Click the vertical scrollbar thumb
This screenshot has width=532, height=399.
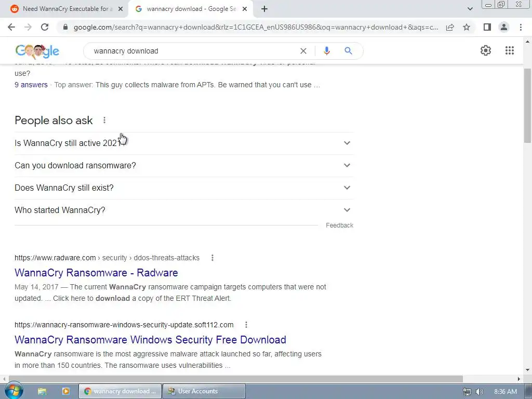click(528, 105)
